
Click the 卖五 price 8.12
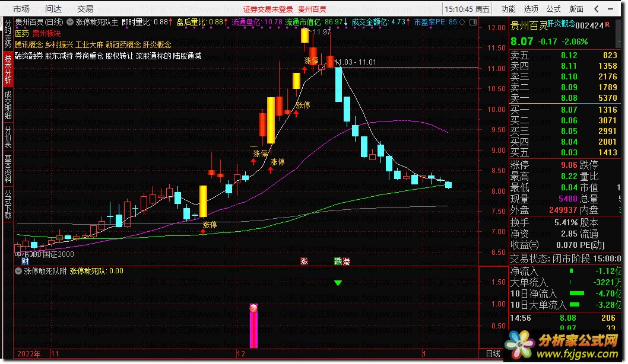point(569,55)
